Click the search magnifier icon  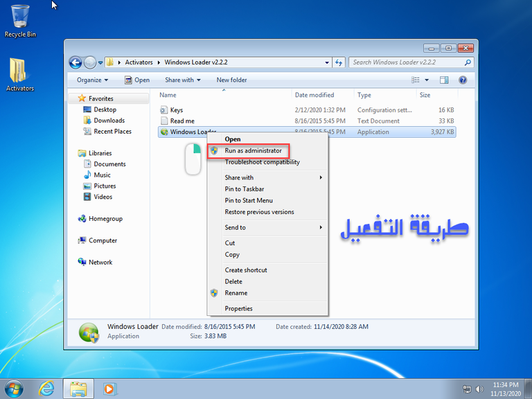pyautogui.click(x=468, y=62)
